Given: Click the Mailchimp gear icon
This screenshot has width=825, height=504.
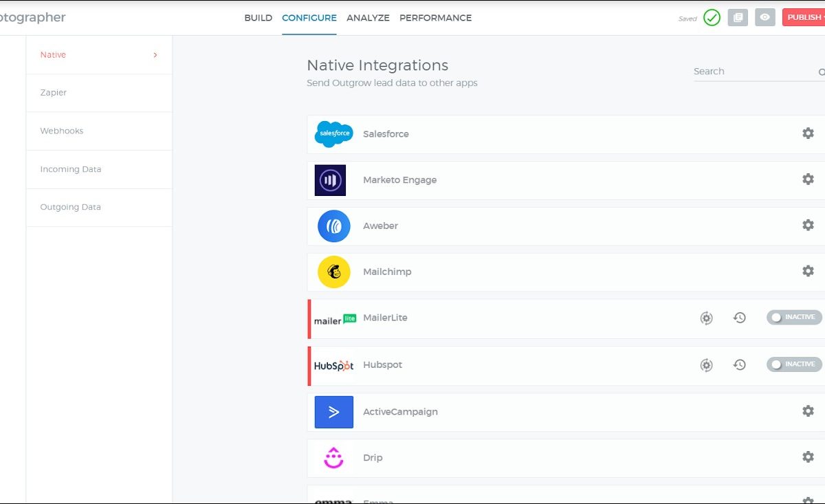Looking at the screenshot, I should point(808,271).
